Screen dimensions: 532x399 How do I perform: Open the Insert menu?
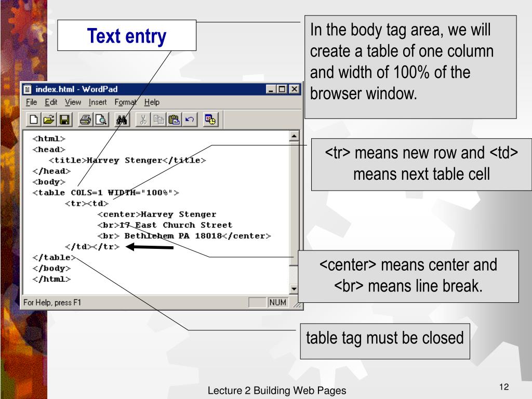click(97, 102)
